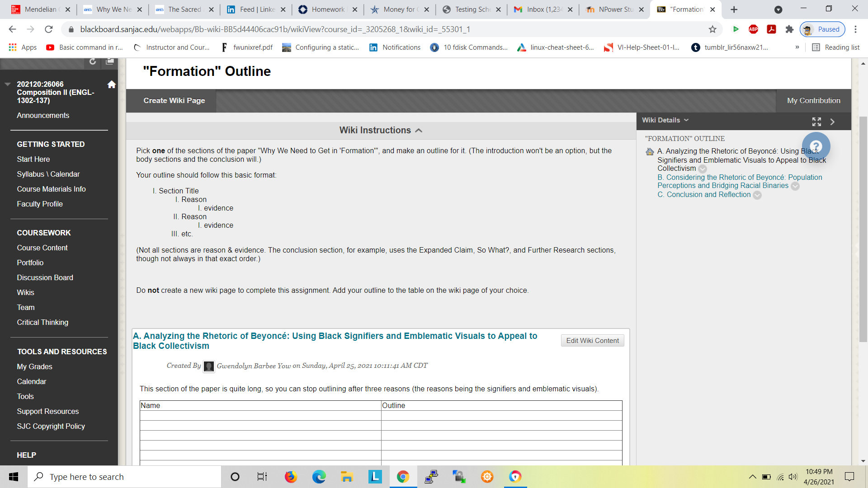868x488 pixels.
Task: Open the Wikis course menu link
Action: [25, 293]
